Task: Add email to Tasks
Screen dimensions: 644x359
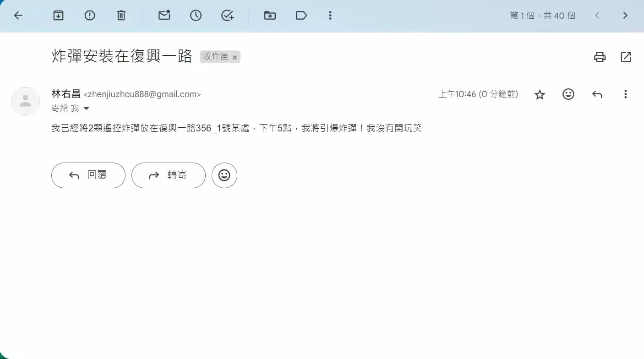Action: [x=228, y=16]
